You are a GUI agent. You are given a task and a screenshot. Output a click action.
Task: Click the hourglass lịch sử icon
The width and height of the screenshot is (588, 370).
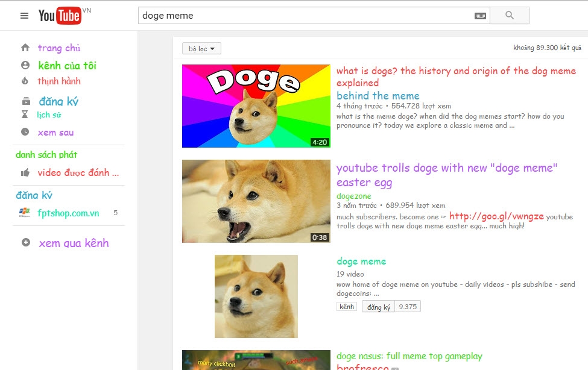[25, 114]
